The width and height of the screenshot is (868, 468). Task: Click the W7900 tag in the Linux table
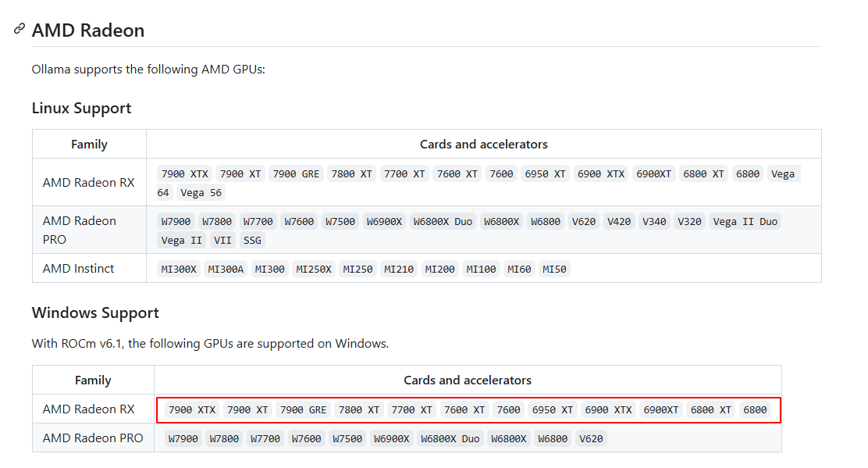pos(176,222)
